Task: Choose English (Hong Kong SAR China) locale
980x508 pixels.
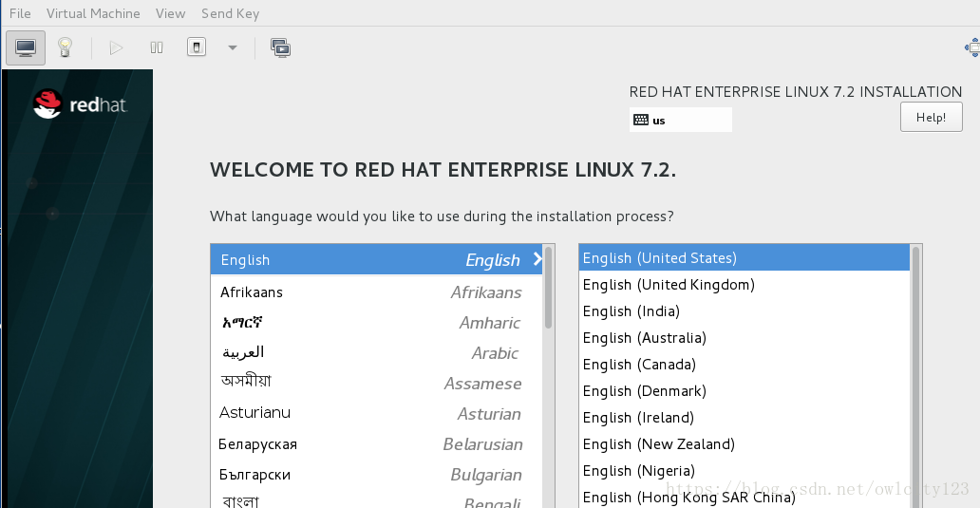Action: (x=744, y=497)
